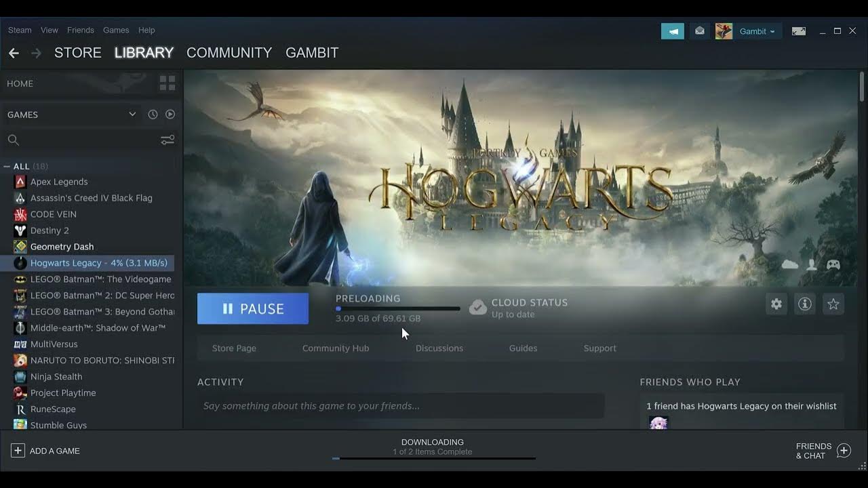Click the RuneScape game icon

[x=20, y=409]
